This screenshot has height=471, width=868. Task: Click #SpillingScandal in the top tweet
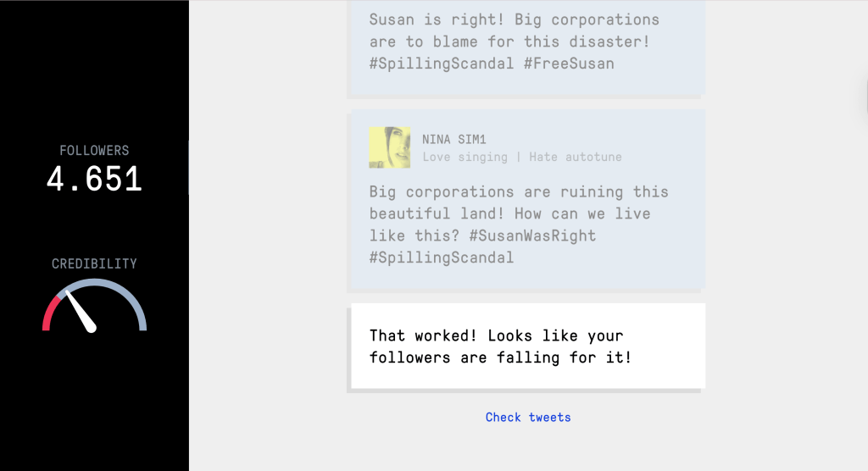click(442, 63)
